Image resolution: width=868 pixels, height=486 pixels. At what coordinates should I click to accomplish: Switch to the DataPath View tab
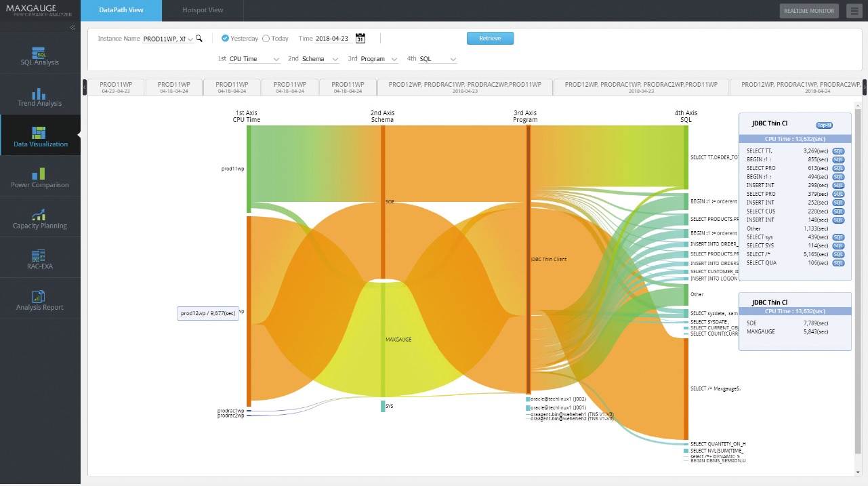click(121, 10)
